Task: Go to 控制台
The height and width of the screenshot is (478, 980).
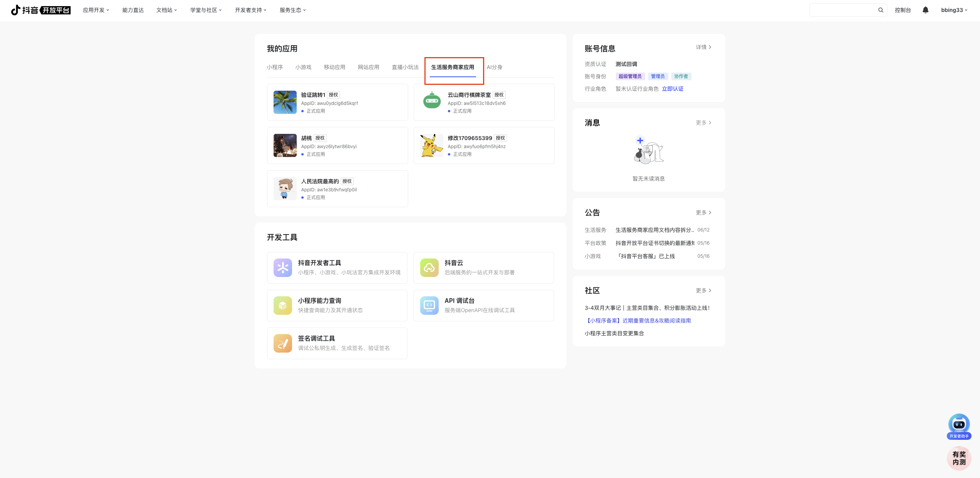Action: pos(903,10)
